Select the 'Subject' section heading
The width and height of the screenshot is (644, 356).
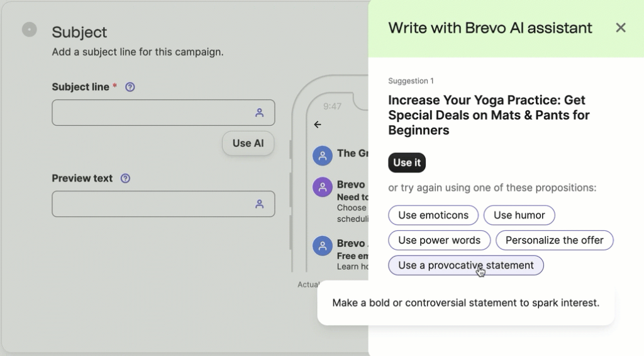pos(79,32)
